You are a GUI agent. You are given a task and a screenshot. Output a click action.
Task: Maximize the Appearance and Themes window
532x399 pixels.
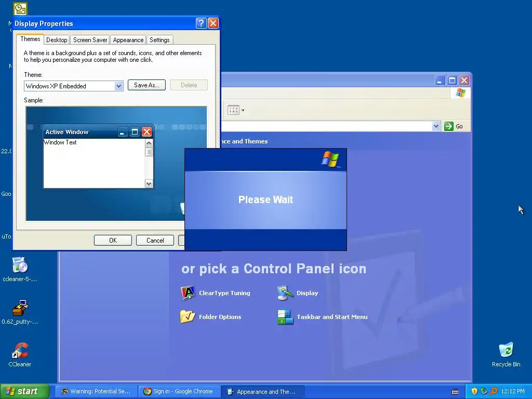tap(452, 81)
